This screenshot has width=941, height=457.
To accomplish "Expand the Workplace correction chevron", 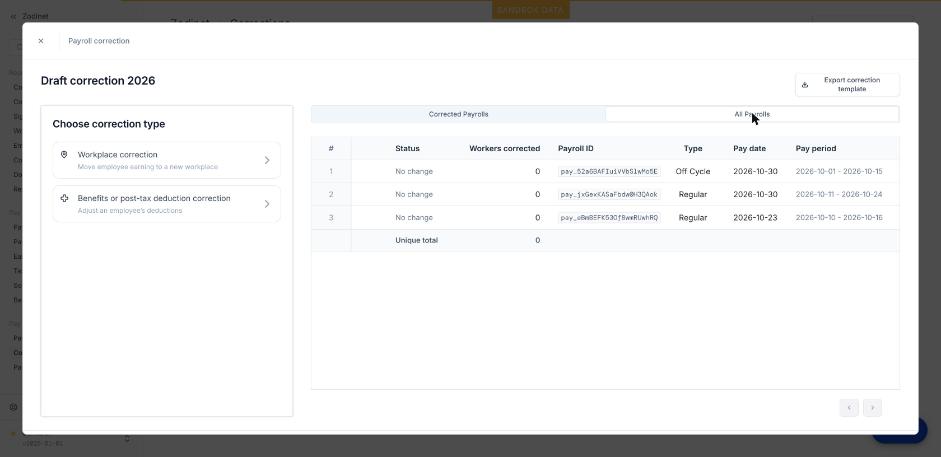I will tap(267, 160).
